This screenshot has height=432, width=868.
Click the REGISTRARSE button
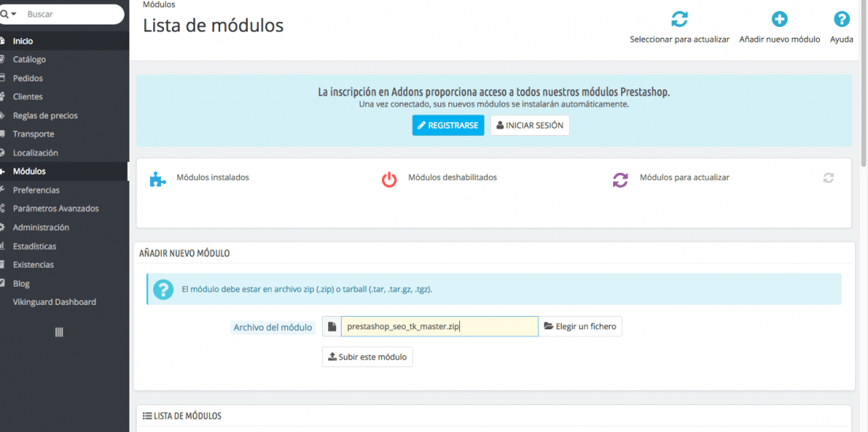tap(448, 125)
